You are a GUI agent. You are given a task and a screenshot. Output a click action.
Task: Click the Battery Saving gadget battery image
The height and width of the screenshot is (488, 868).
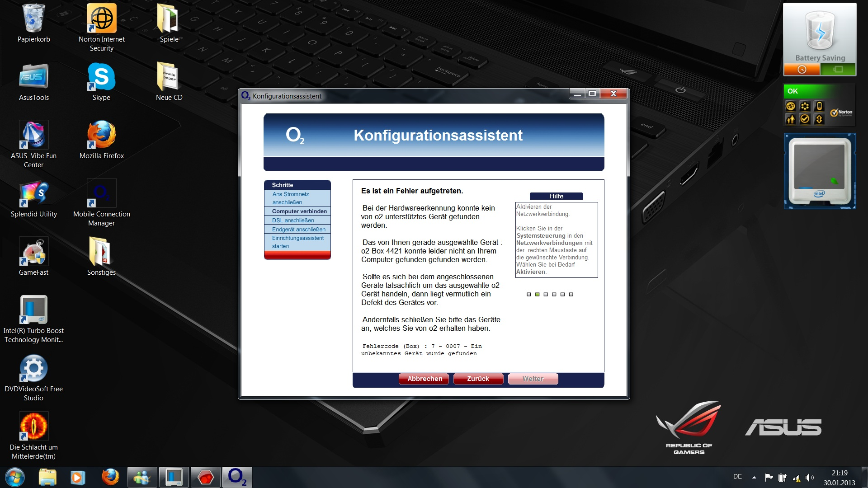(x=820, y=31)
